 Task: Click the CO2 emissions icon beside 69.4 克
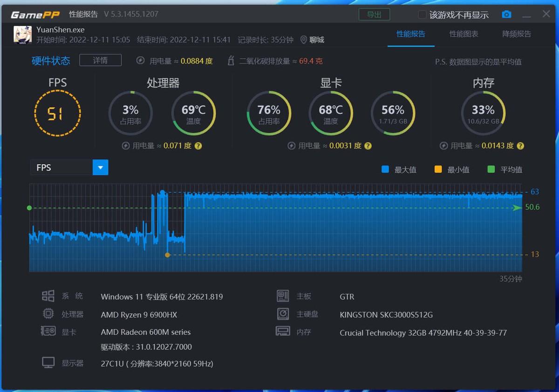[x=232, y=60]
